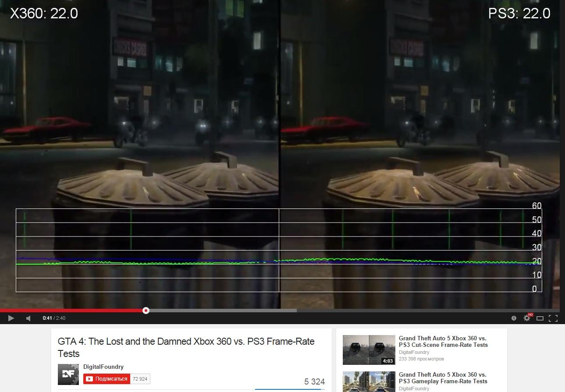
Task: Open the GTA 5 Cut-Scene Frame-Rate Tests thumbnail
Action: (x=369, y=350)
